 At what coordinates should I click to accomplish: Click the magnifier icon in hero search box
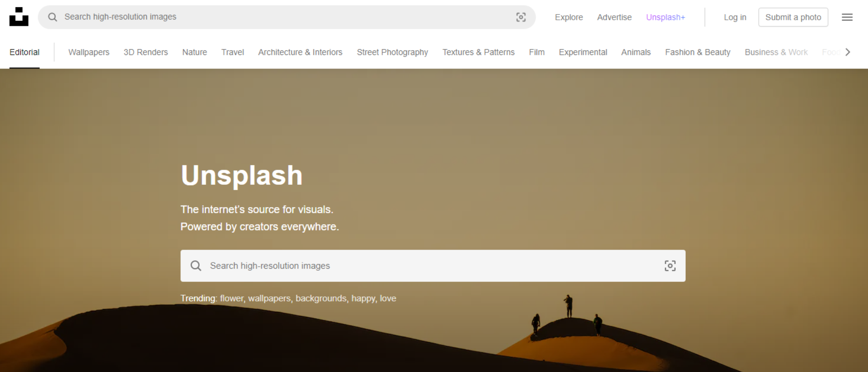196,266
